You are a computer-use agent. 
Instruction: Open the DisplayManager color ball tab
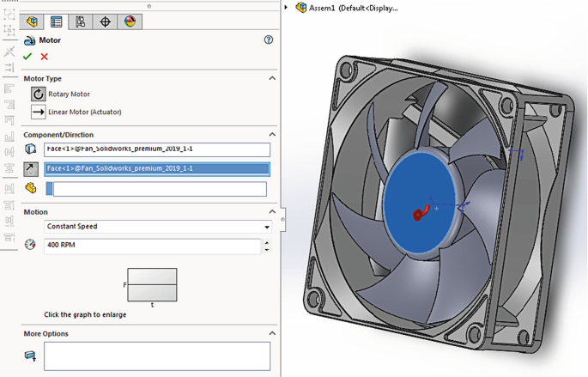[x=130, y=21]
